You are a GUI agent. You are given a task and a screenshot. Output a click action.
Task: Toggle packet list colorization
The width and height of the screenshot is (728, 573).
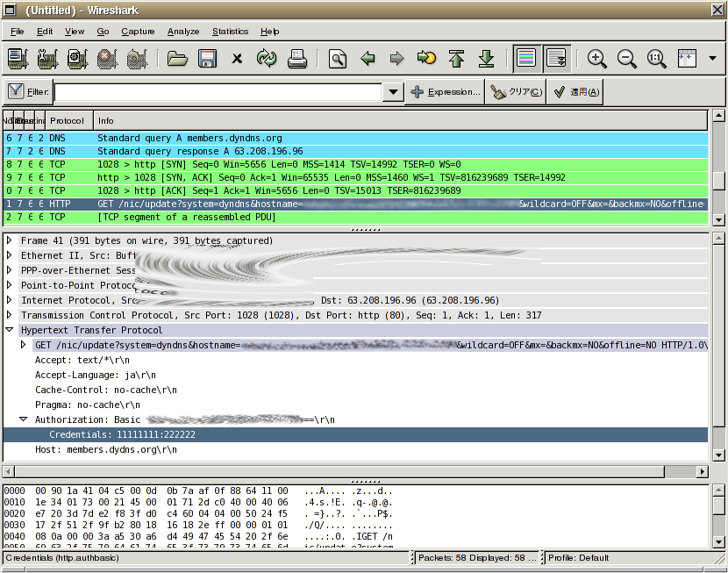click(526, 59)
